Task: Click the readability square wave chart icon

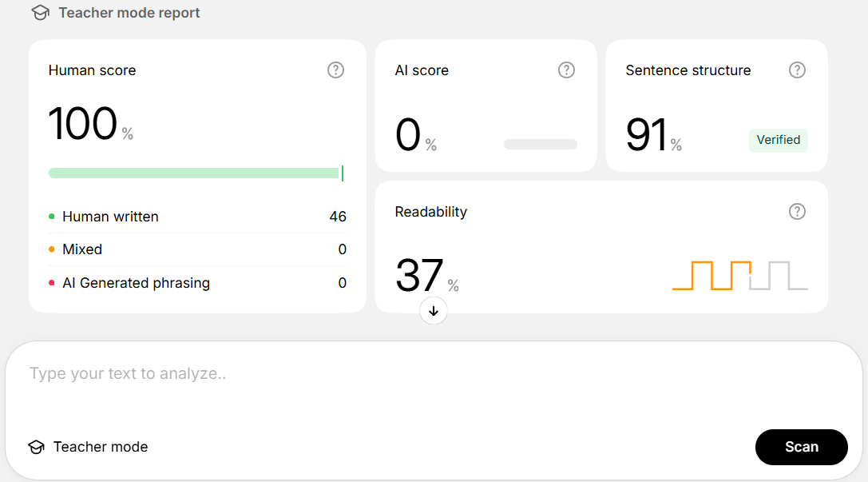Action: [x=740, y=275]
